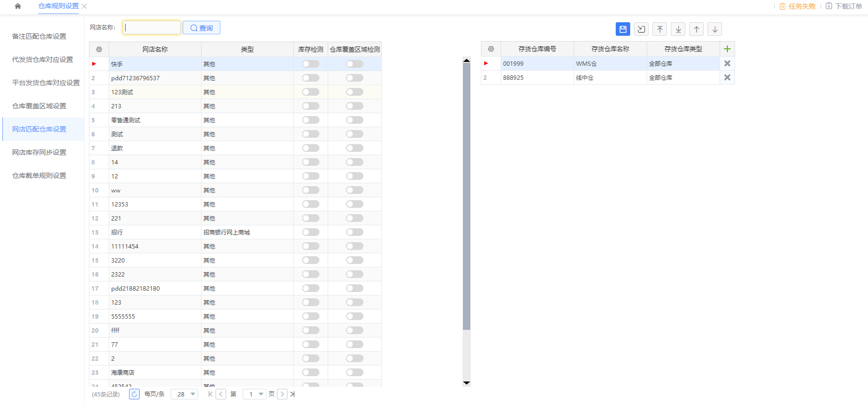Toggle 仓库覆盖区域检测 for 123测试
This screenshot has height=411, width=868.
pyautogui.click(x=355, y=92)
